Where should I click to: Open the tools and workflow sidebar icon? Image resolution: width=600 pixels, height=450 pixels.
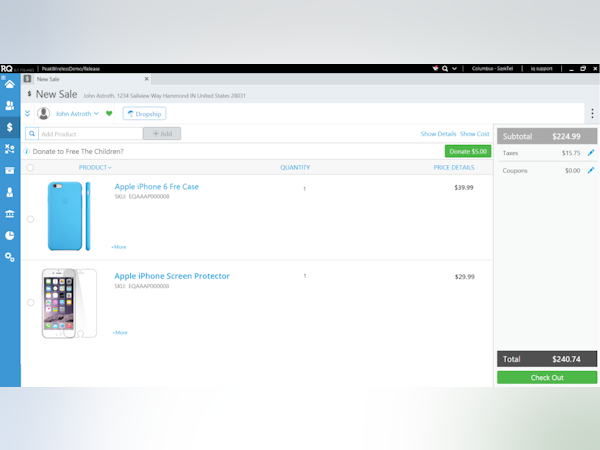coord(10,148)
